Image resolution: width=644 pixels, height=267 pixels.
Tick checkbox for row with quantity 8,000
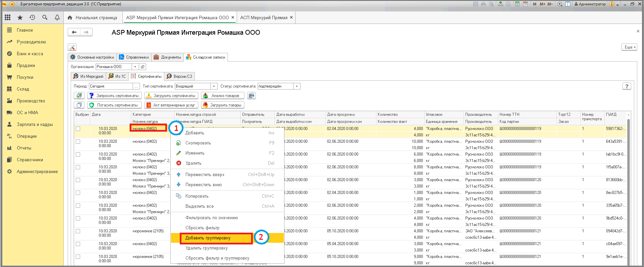(78, 167)
